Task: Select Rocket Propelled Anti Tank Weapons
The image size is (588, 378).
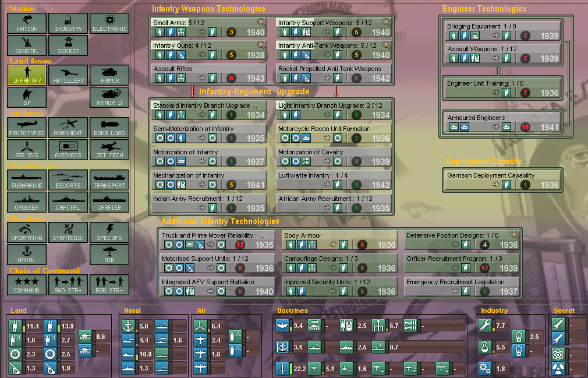Action: pyautogui.click(x=334, y=73)
